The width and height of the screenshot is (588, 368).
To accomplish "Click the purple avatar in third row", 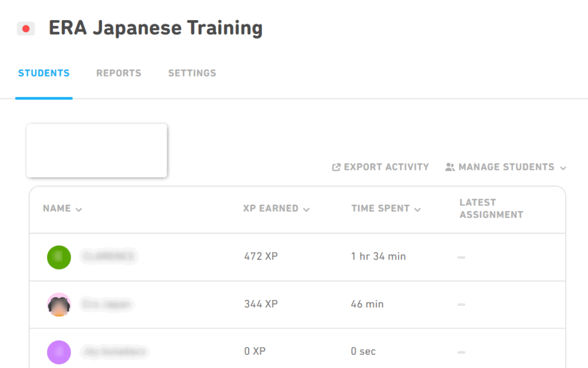I will point(59,352).
